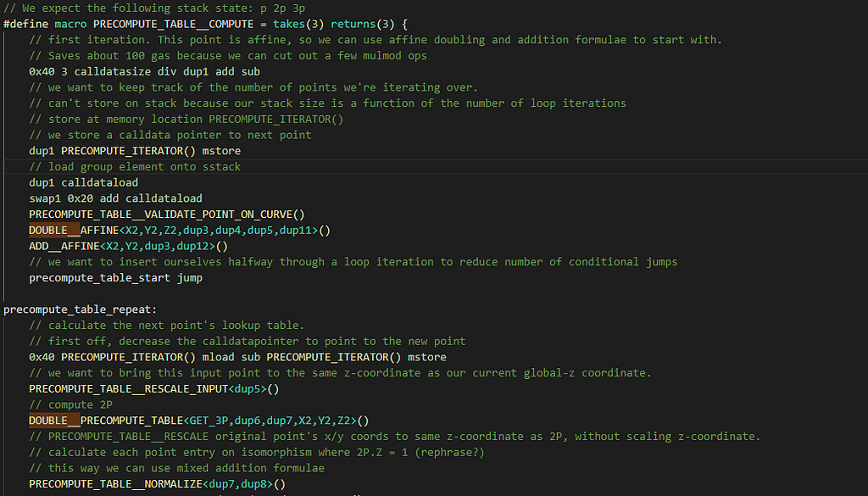Click the comment '// compute 2P'

71,404
